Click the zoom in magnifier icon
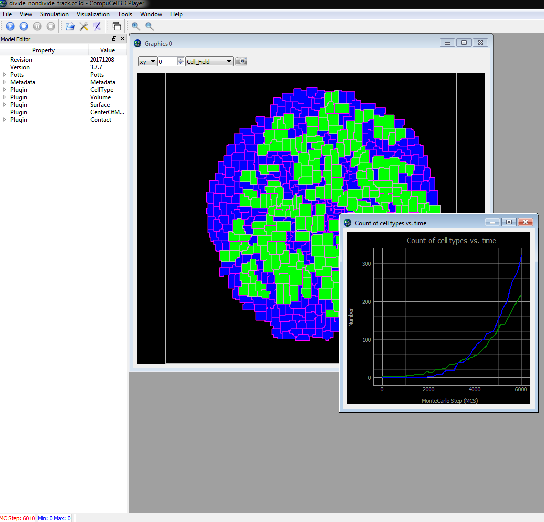The image size is (544, 522). click(x=136, y=26)
